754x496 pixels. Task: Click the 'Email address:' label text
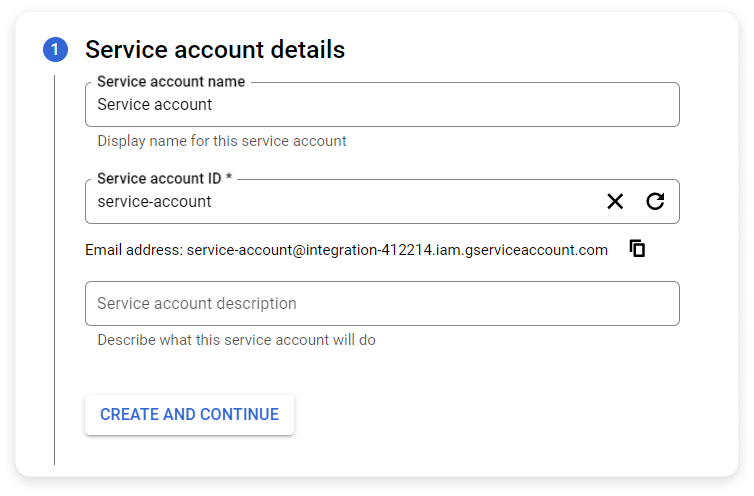coord(134,250)
